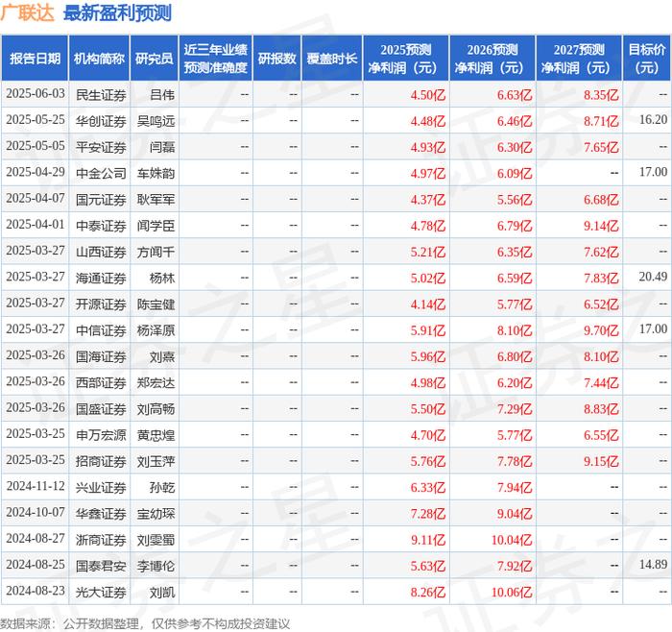672x632 pixels.
Task: Click date cell 2024-08-23
Action: [36, 591]
